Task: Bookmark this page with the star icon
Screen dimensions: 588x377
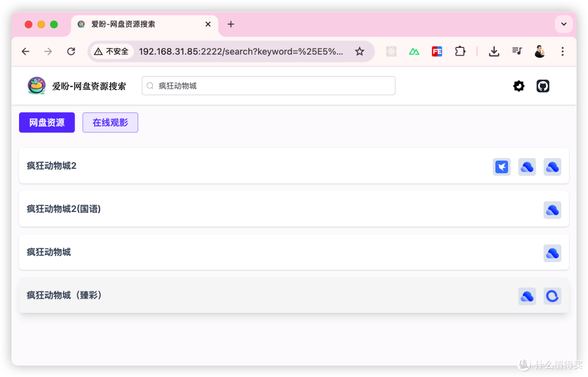Action: click(x=360, y=51)
